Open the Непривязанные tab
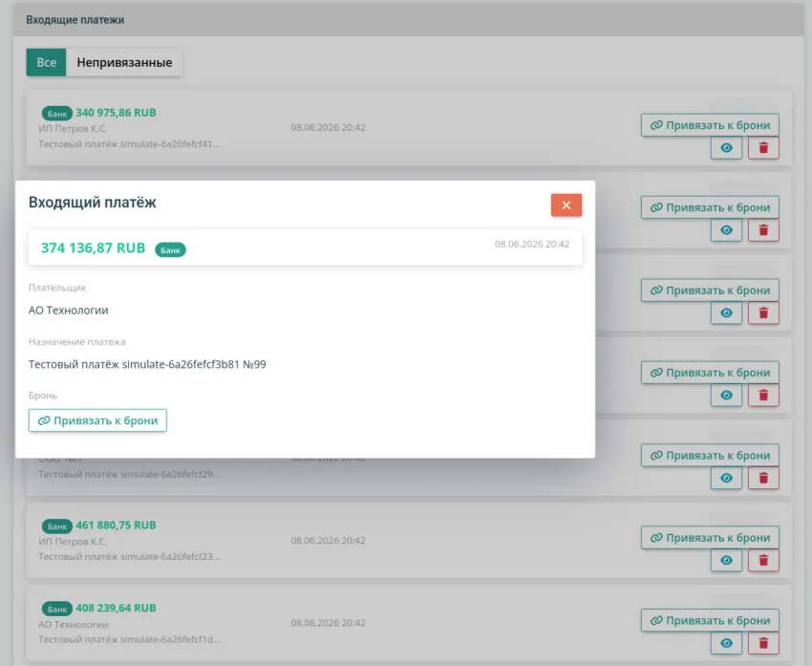This screenshot has width=812, height=666. point(124,62)
